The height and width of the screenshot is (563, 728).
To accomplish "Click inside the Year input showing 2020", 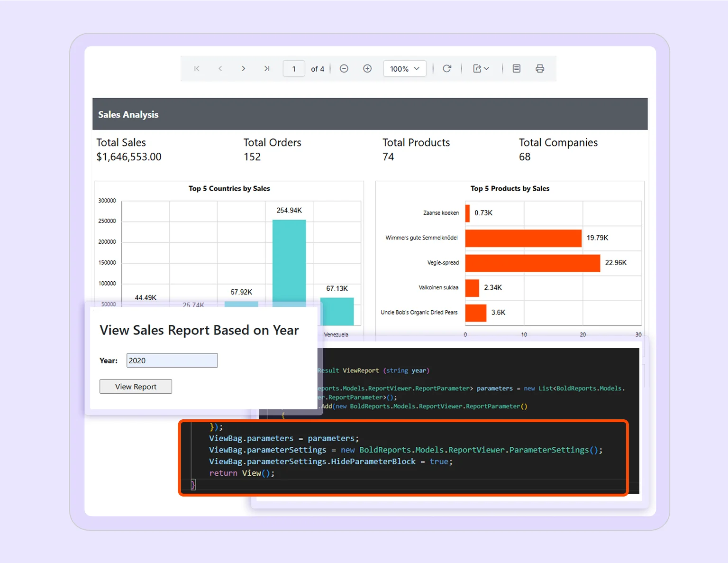I will (172, 360).
